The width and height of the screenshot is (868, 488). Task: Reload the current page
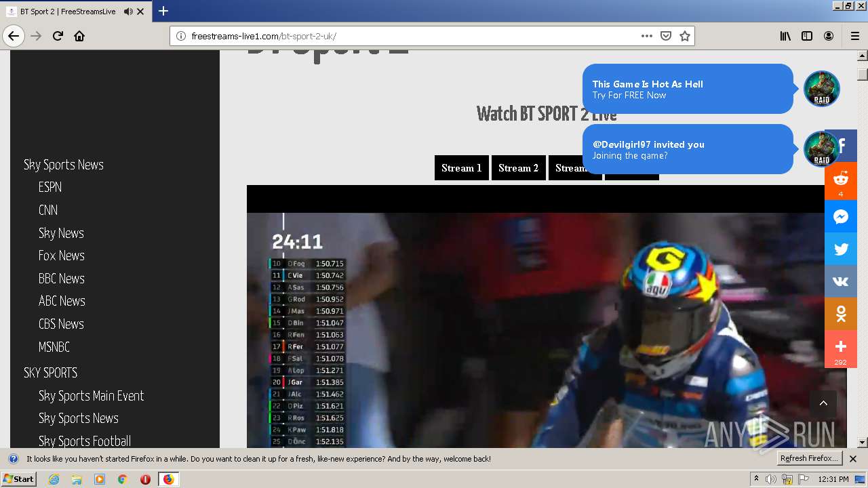pos(58,36)
